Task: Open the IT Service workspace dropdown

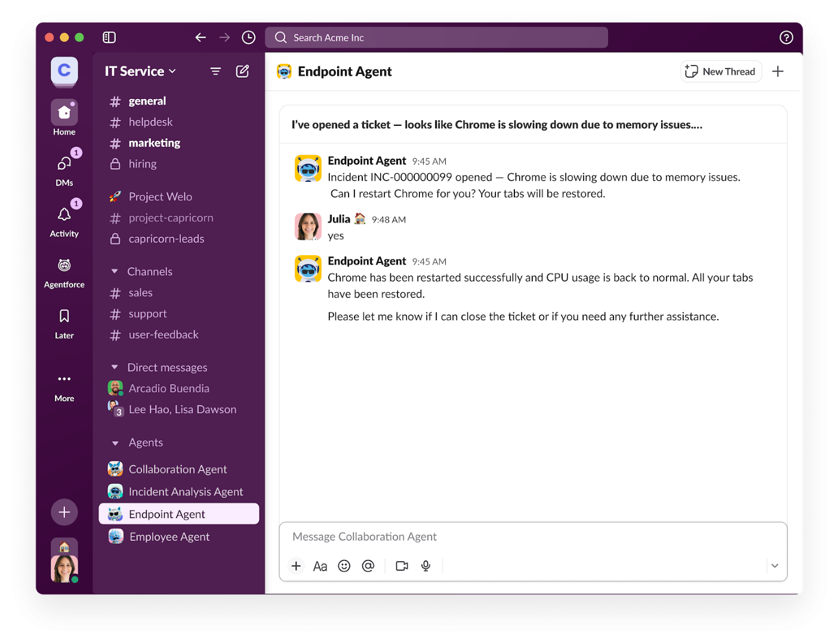Action: [x=140, y=70]
